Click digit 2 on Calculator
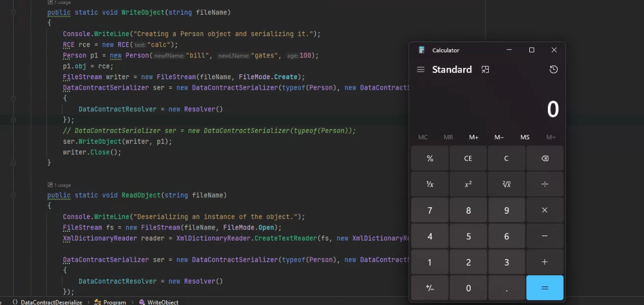 (x=468, y=262)
